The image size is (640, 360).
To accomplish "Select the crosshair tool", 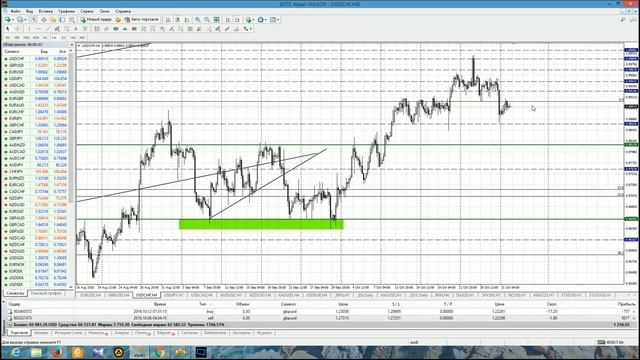I will (17, 29).
